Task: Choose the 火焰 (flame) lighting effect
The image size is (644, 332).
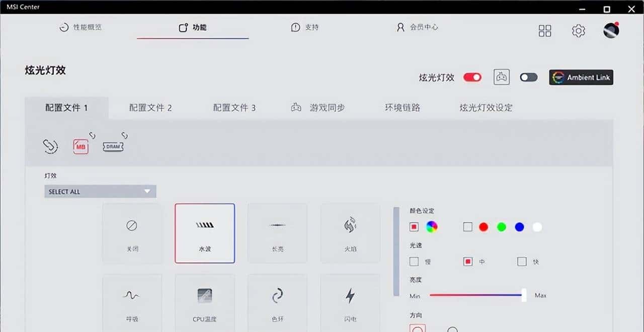Action: click(350, 233)
